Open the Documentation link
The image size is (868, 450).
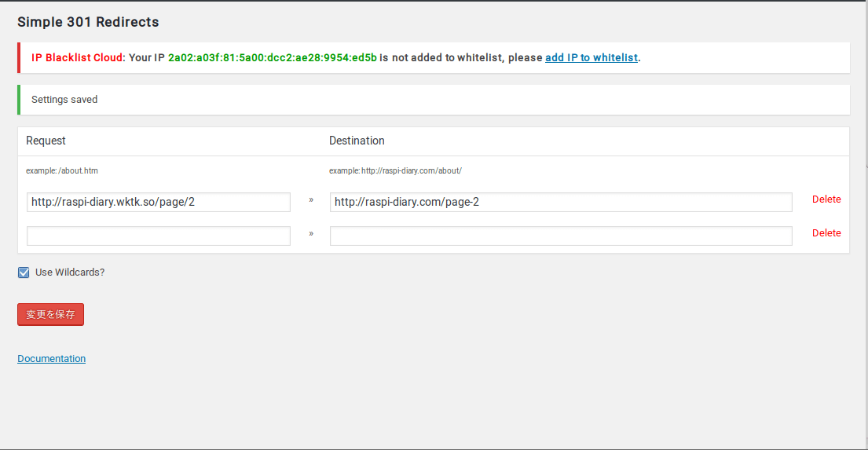point(52,359)
